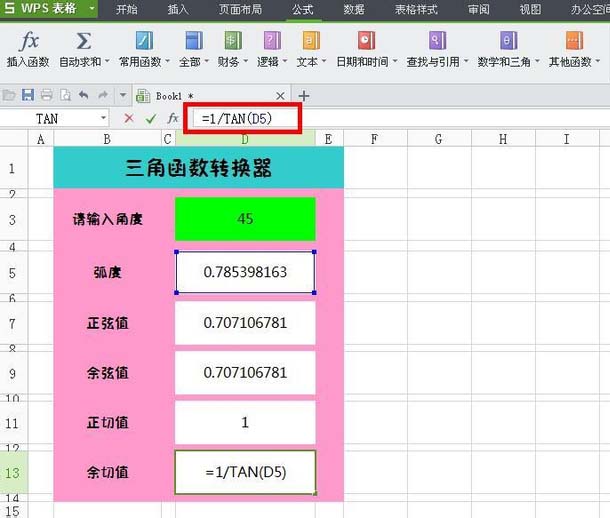This screenshot has width=610, height=518.
Task: Click the Undo arrow icon
Action: click(84, 94)
